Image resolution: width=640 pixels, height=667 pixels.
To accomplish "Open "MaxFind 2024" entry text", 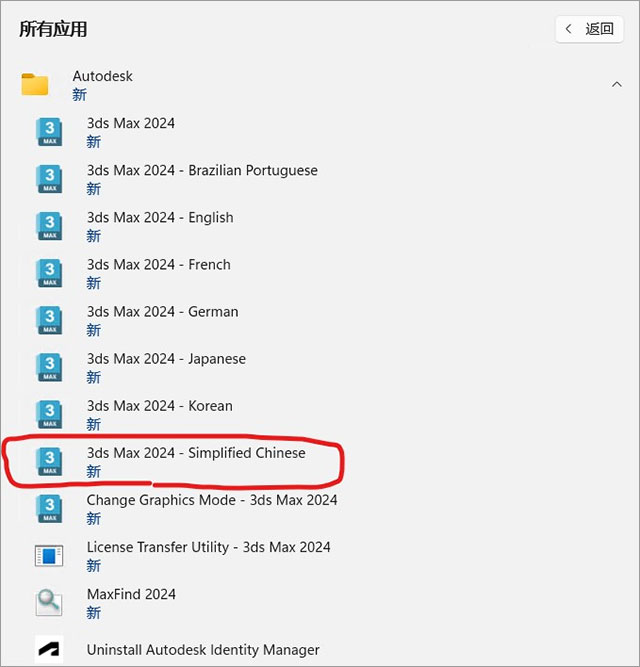I will [131, 594].
